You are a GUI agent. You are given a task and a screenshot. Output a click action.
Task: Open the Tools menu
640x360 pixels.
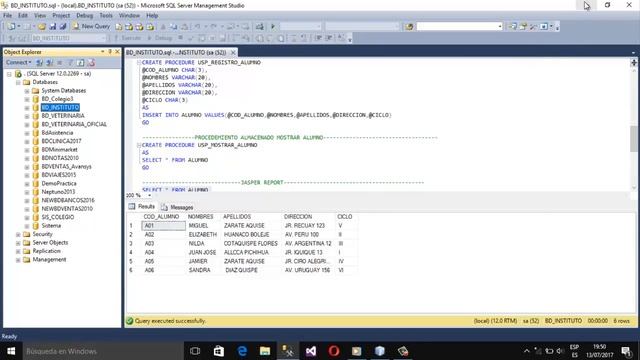pyautogui.click(x=106, y=16)
